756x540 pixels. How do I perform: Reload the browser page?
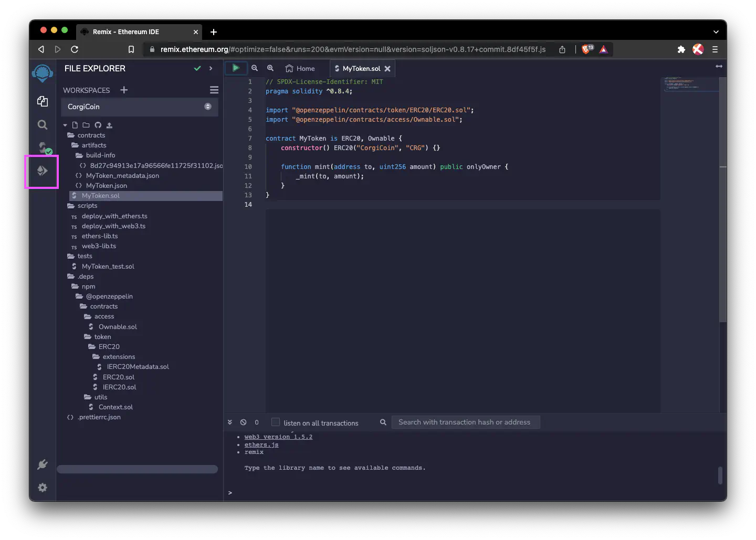click(x=75, y=49)
